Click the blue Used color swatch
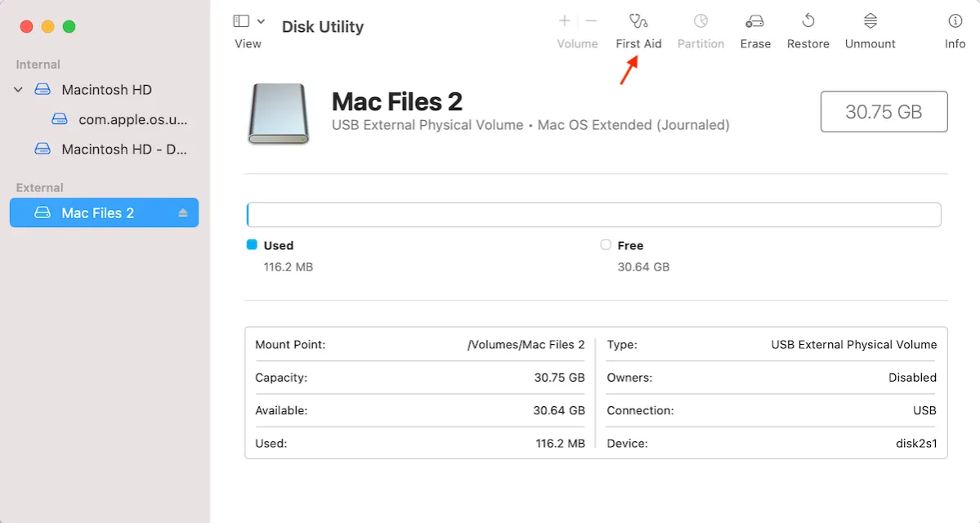Viewport: 980px width, 523px height. pos(252,244)
